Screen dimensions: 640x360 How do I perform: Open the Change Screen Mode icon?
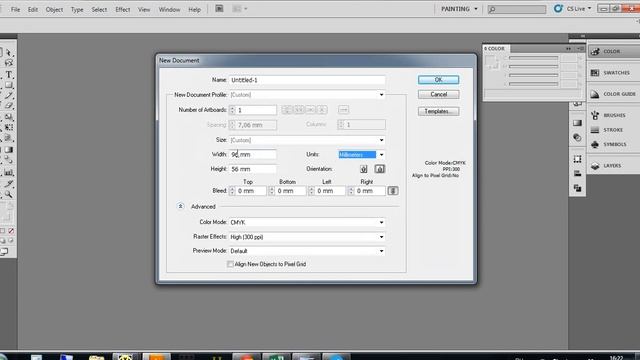coord(4,252)
